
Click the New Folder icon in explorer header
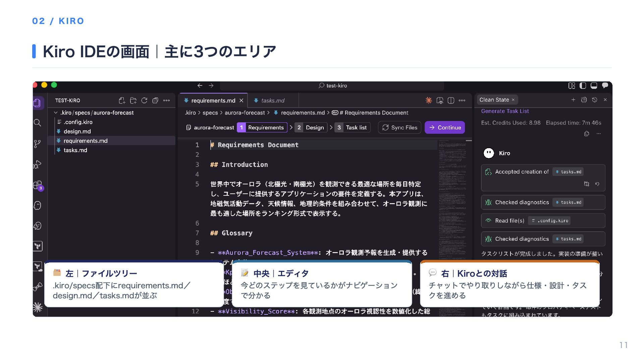tap(133, 101)
